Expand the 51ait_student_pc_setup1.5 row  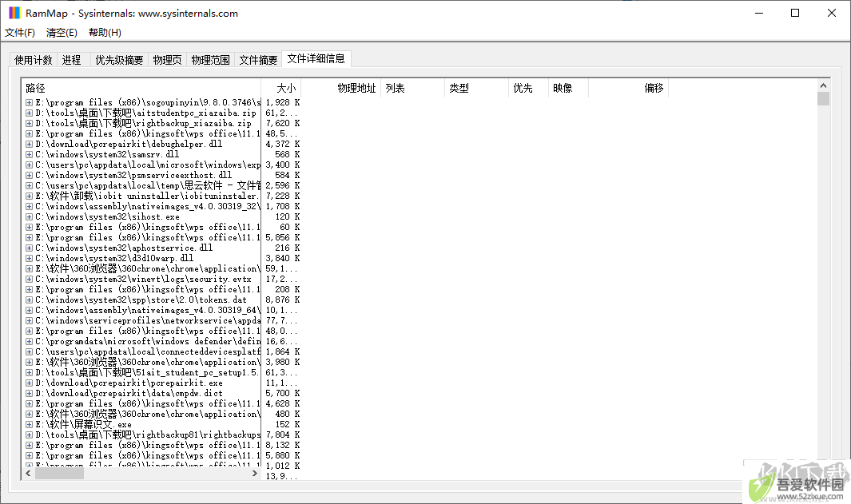[x=30, y=373]
